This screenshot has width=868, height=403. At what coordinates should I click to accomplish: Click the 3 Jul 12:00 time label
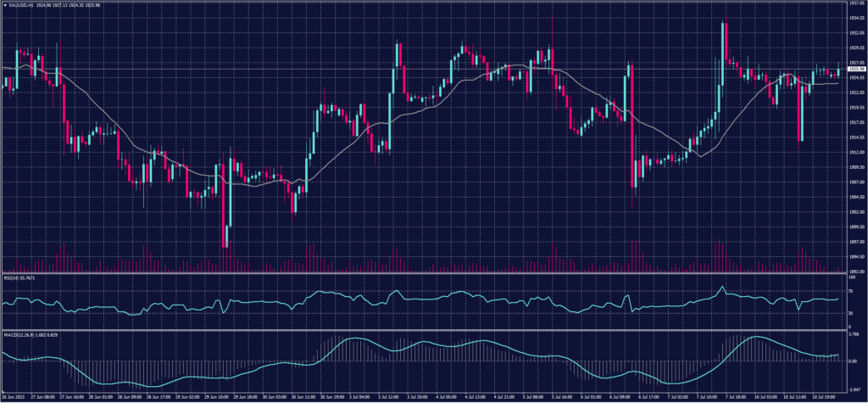[x=387, y=396]
